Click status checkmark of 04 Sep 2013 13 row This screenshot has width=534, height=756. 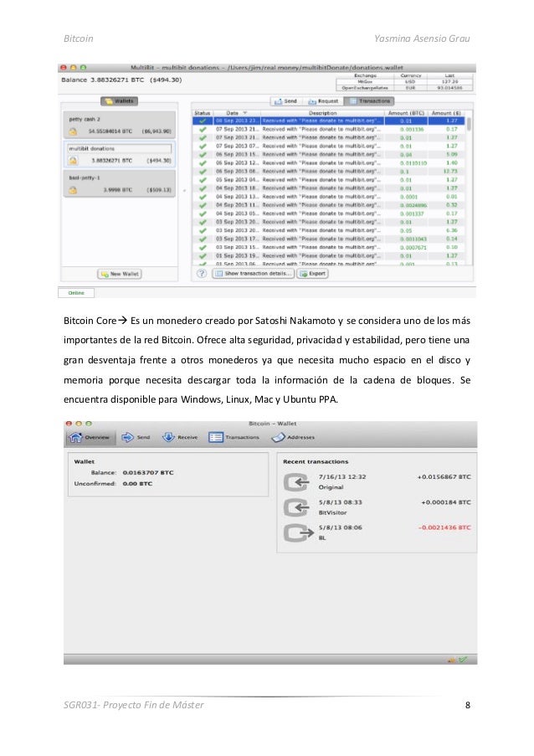[203, 197]
